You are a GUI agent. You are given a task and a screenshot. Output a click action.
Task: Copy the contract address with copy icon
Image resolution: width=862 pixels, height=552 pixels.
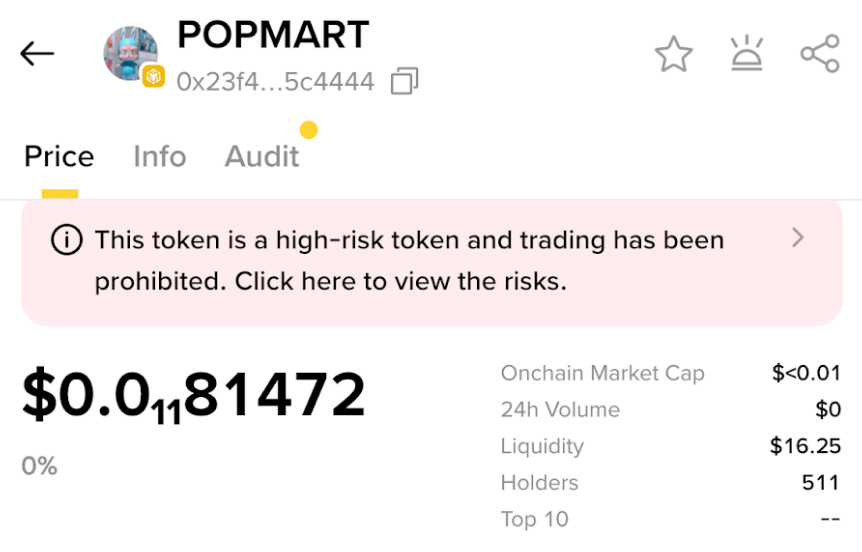coord(404,81)
